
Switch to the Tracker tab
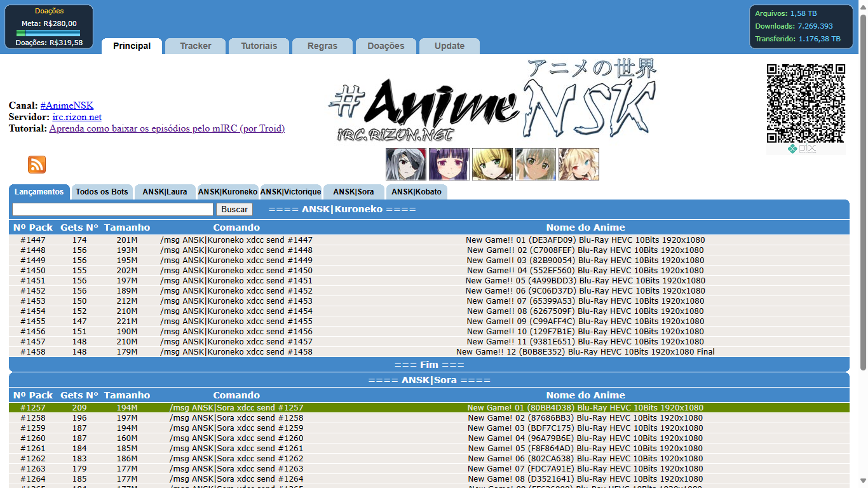tap(194, 46)
